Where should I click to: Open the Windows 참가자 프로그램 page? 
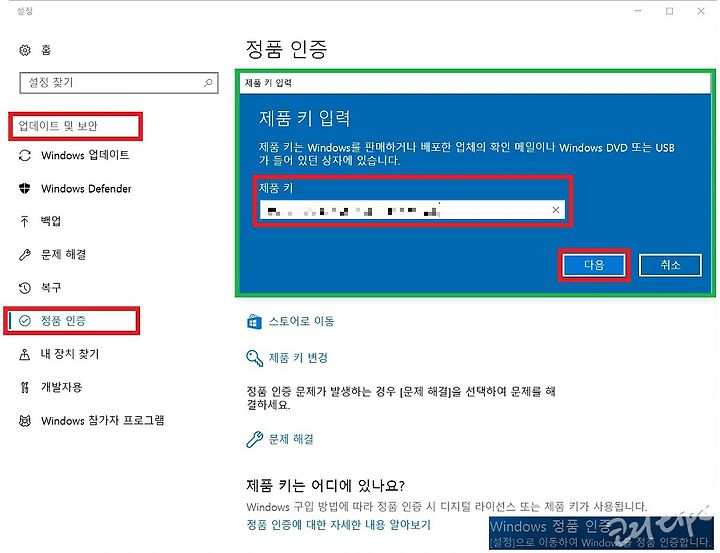tap(102, 420)
